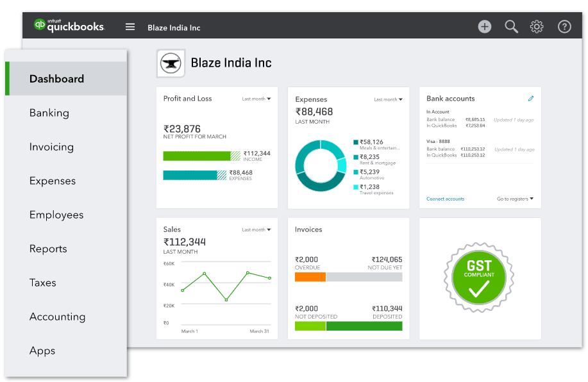Click the Travel expenses legend swatch
This screenshot has height=382, width=588.
coord(355,187)
